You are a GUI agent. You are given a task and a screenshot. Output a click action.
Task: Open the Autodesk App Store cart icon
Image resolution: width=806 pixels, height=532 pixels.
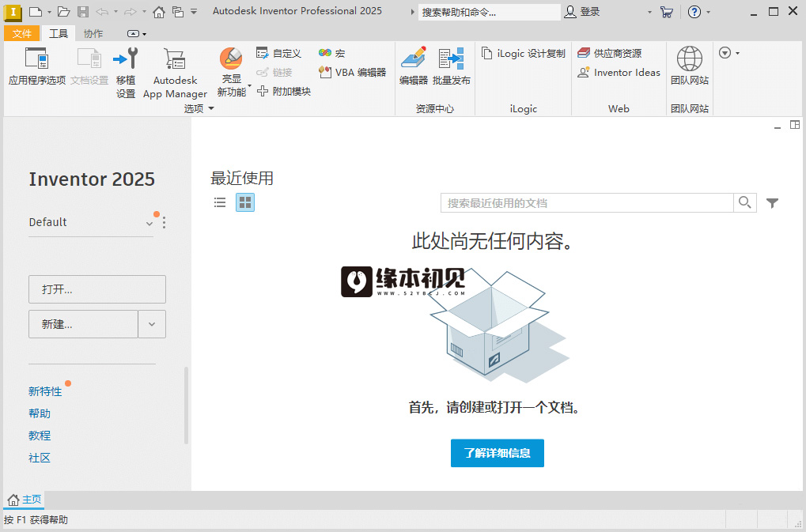(x=667, y=12)
